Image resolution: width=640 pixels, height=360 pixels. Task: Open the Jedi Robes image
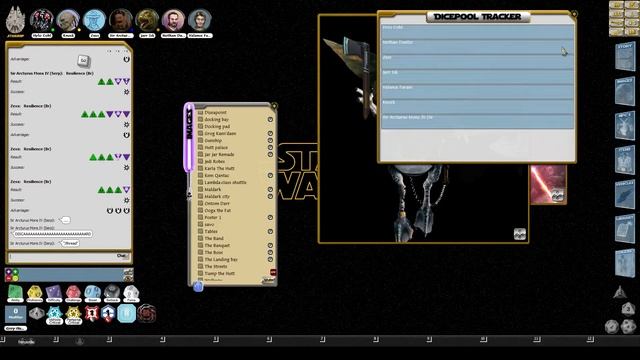(x=214, y=161)
